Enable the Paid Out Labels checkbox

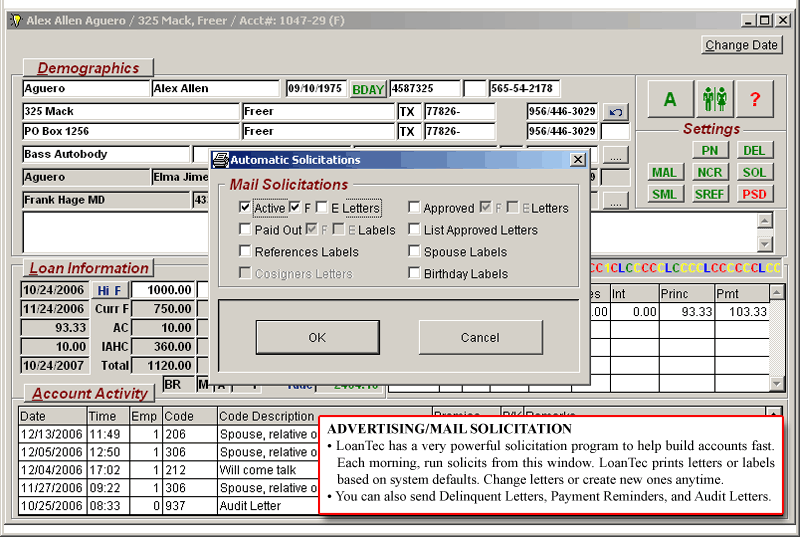pyautogui.click(x=245, y=229)
